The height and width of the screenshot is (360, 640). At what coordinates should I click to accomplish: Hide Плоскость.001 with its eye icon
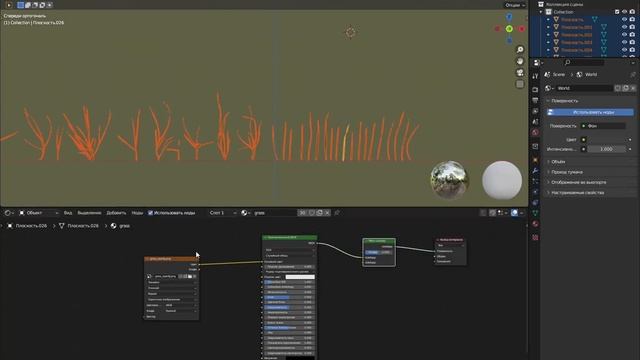tap(624, 27)
